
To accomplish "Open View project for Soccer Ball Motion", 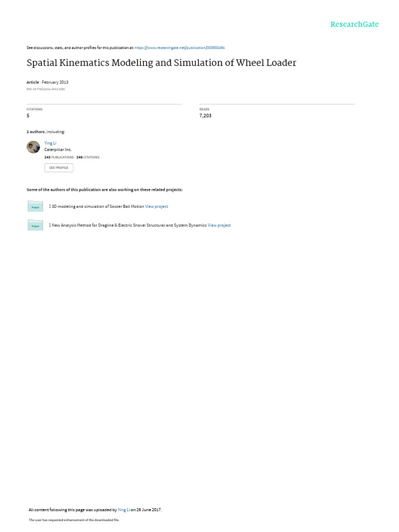I will click(156, 206).
